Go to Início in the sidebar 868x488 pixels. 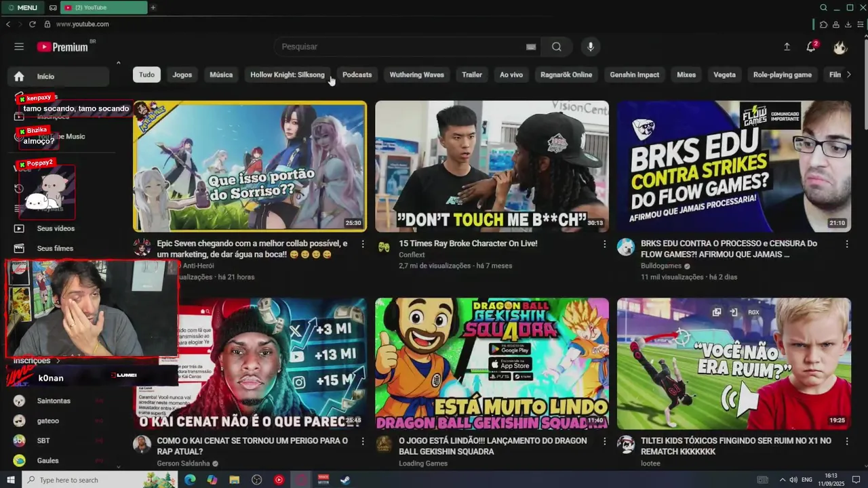pyautogui.click(x=57, y=77)
